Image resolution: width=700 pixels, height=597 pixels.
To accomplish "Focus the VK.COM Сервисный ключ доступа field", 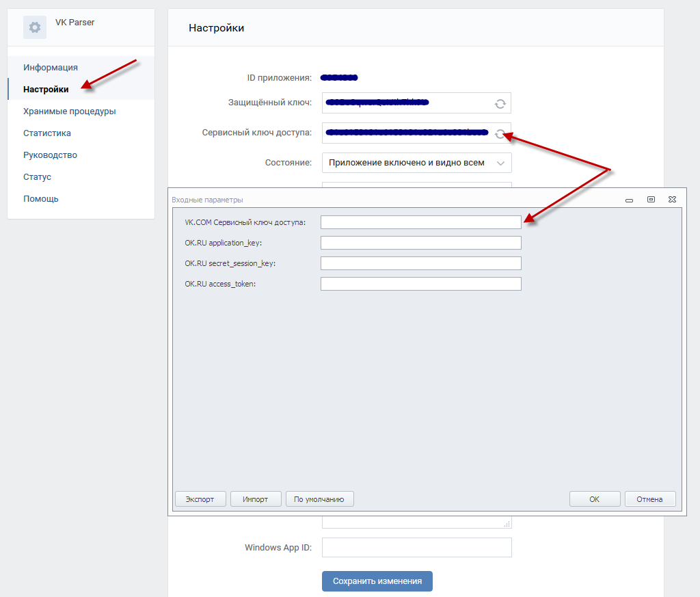I will click(420, 222).
